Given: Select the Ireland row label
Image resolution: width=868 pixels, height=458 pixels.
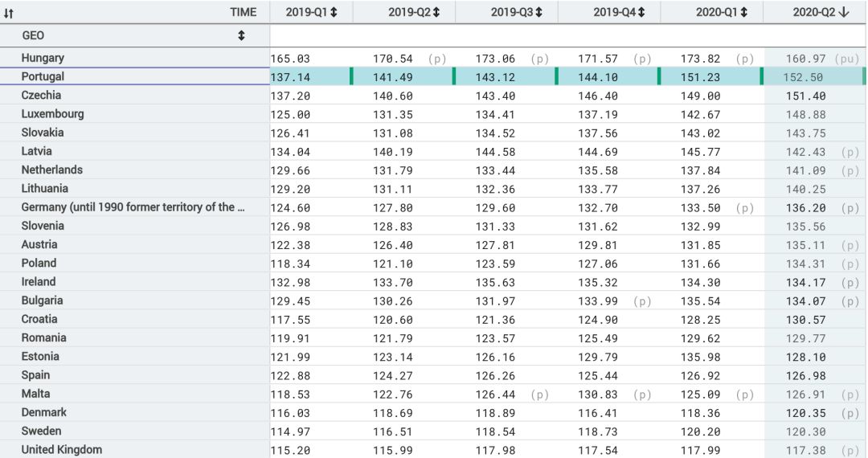Looking at the screenshot, I should [x=39, y=282].
